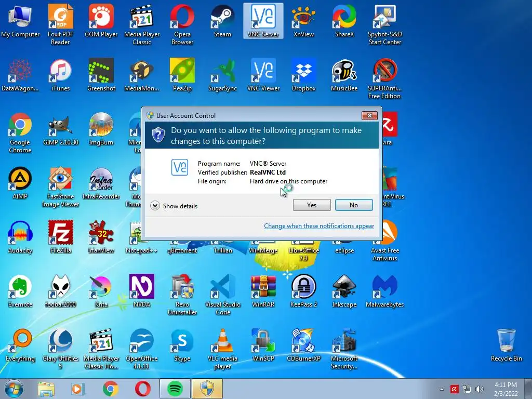Image resolution: width=532 pixels, height=399 pixels.
Task: Select the CDBurnerXP desktop icon
Action: [x=303, y=345]
